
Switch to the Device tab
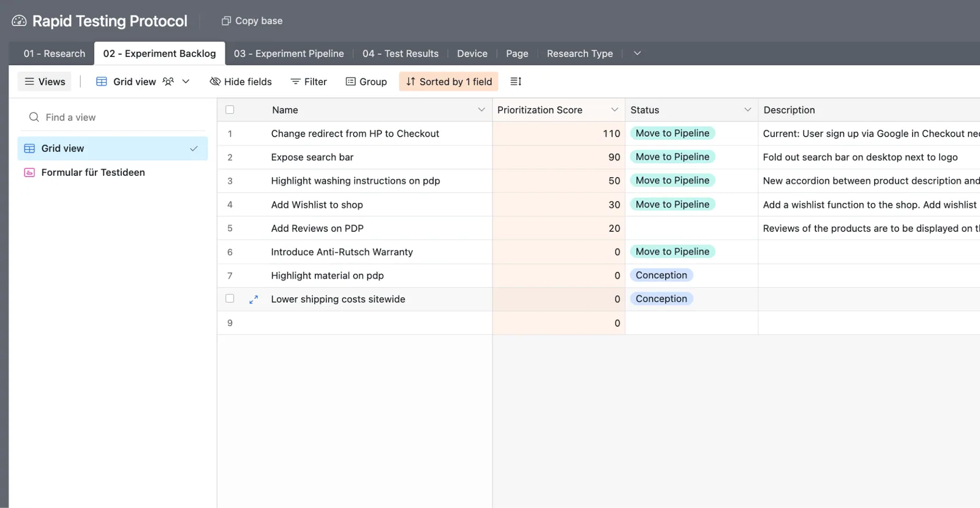[x=472, y=53]
